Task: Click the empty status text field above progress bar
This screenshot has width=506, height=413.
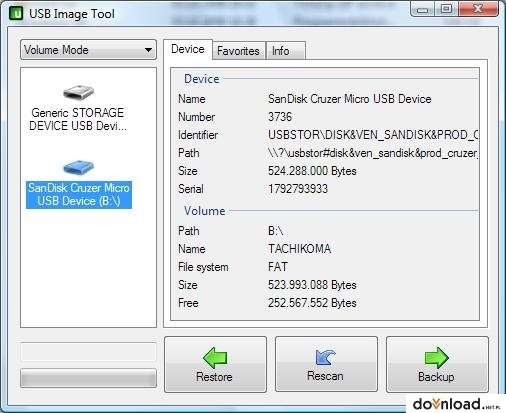Action: [88, 352]
